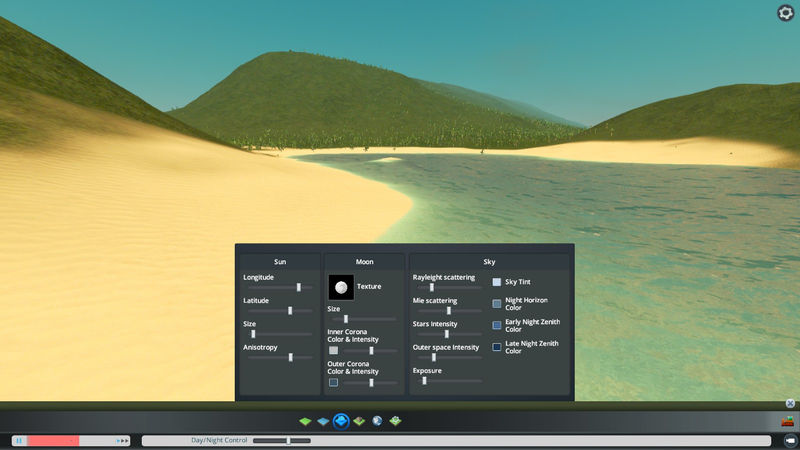
Task: Click the free camera mode icon
Action: (789, 440)
